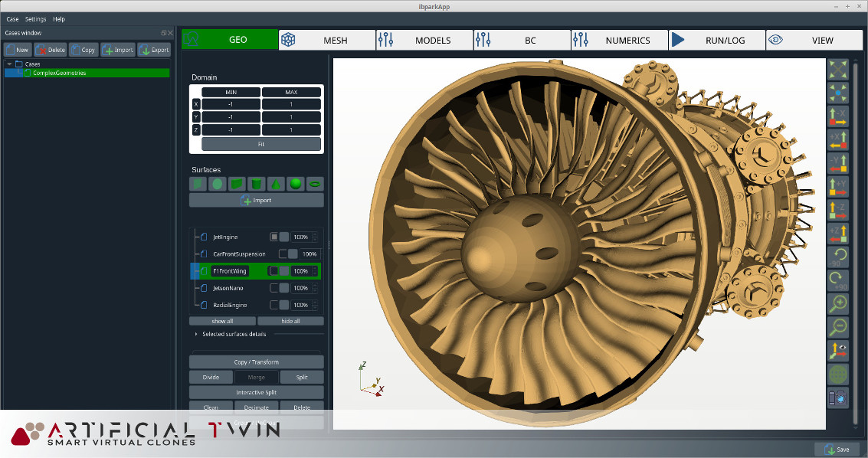Toggle visibility checkbox for JetEngine
868x458 pixels.
coord(274,237)
